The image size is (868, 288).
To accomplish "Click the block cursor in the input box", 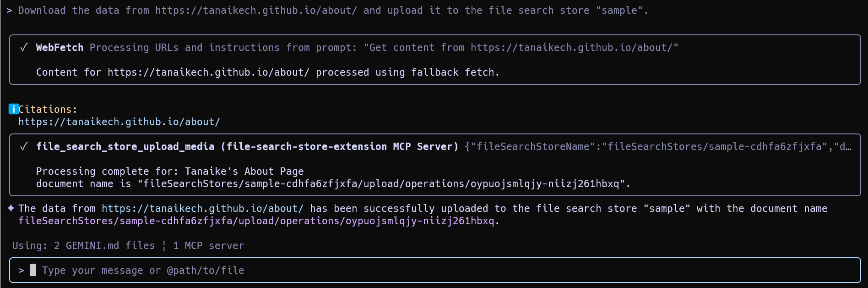I will (x=33, y=270).
